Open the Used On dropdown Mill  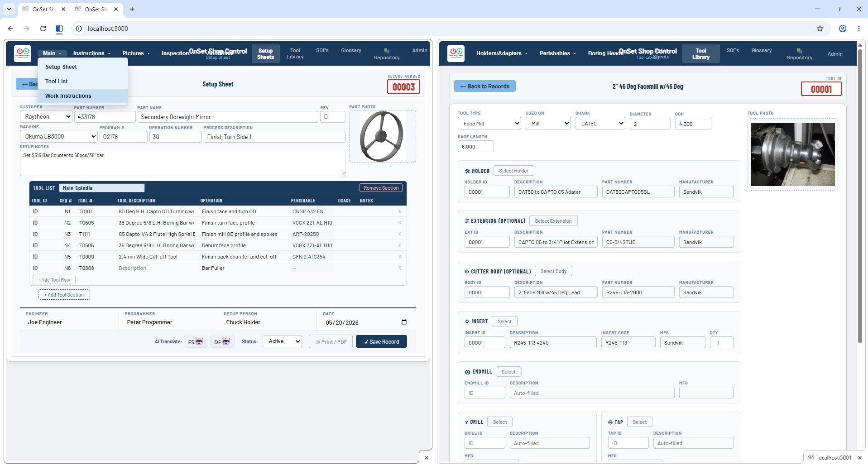548,124
